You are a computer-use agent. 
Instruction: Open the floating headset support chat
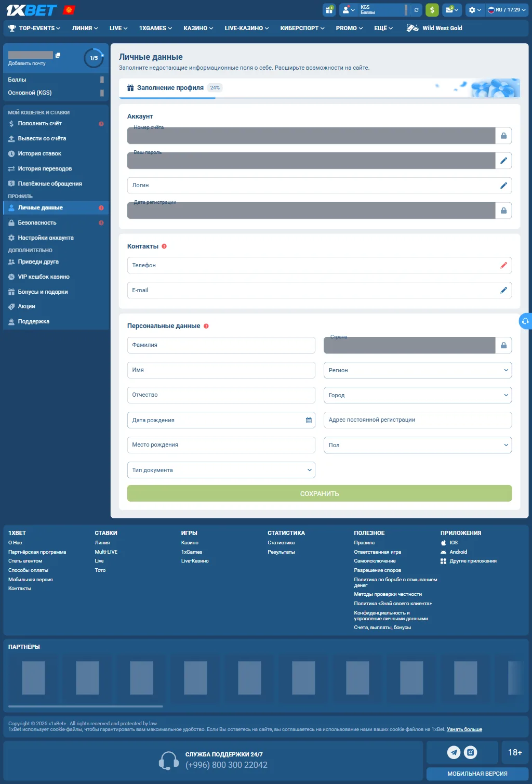pos(525,321)
